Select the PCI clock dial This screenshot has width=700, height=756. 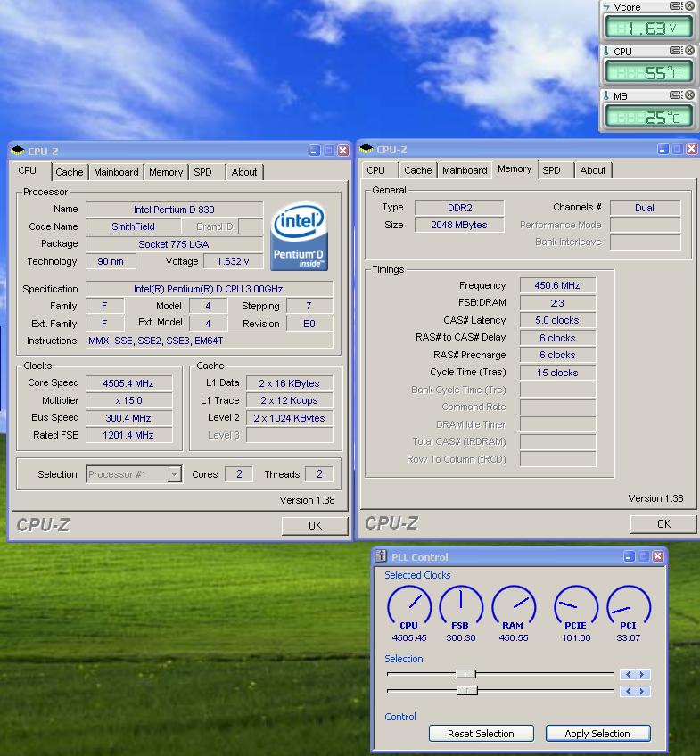(x=628, y=606)
